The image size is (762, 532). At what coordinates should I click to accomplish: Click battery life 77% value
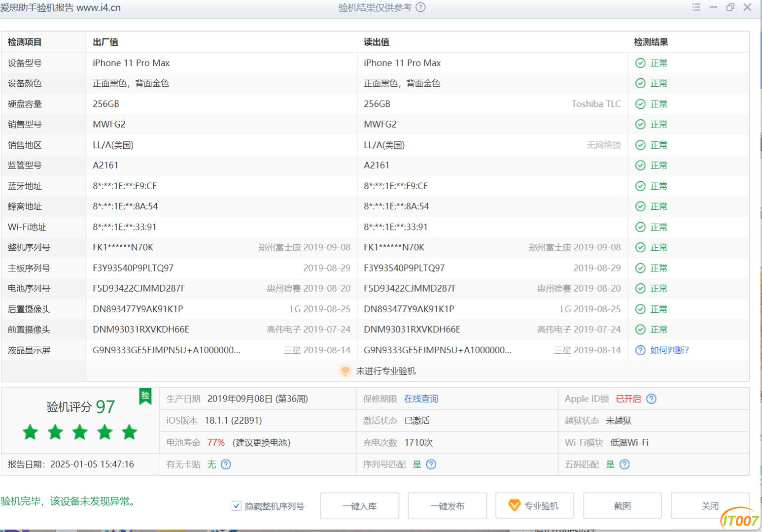216,442
